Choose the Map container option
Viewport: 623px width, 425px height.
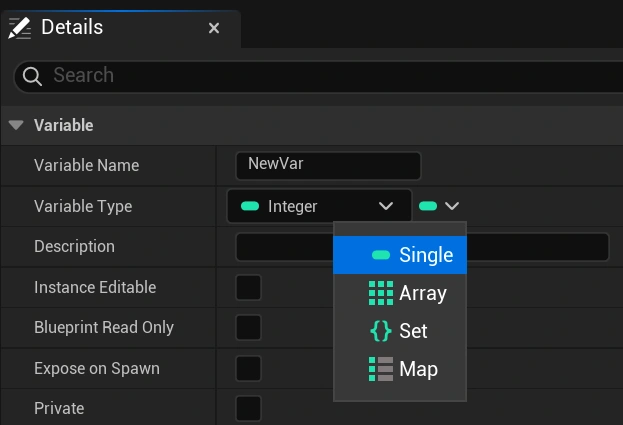pos(400,369)
